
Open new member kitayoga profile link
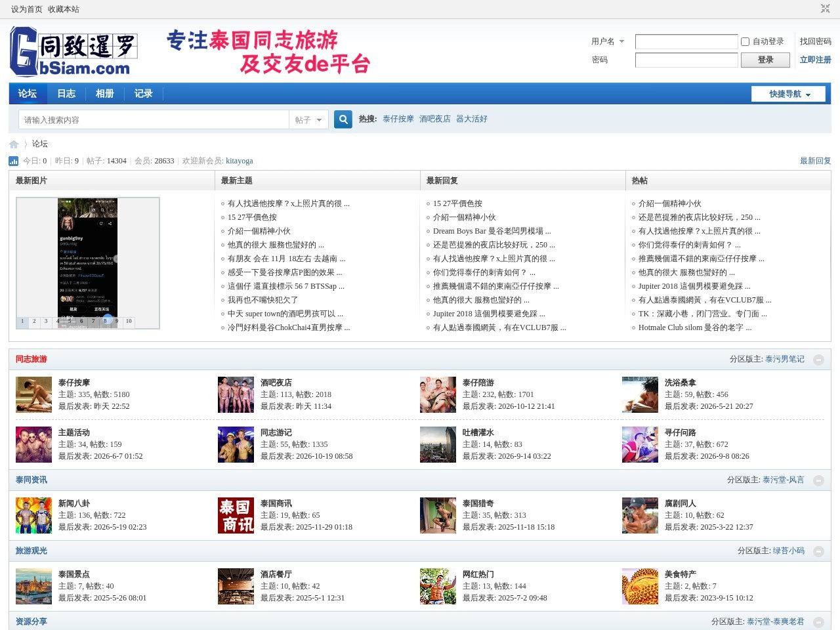pos(240,161)
